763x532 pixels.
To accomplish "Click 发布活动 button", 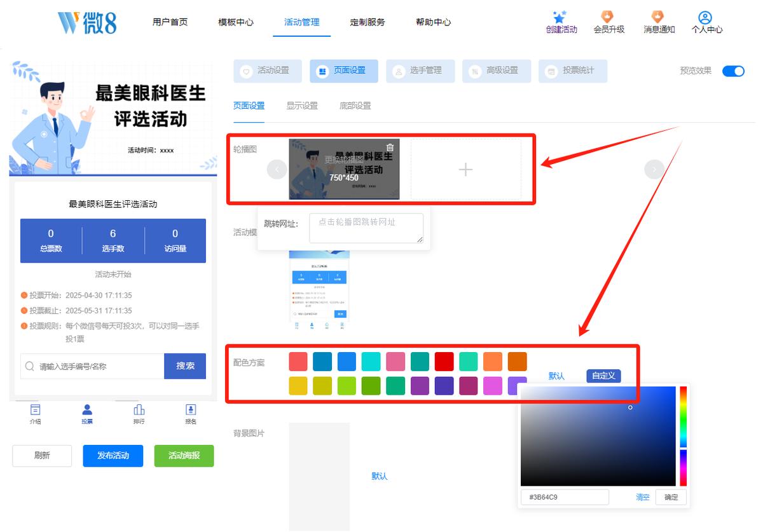I will coord(113,456).
